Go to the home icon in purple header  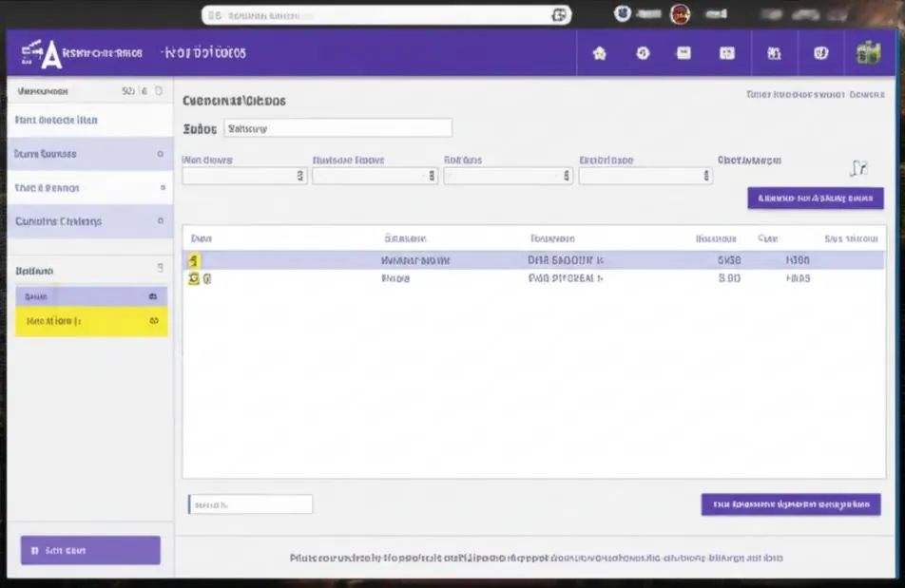(600, 53)
